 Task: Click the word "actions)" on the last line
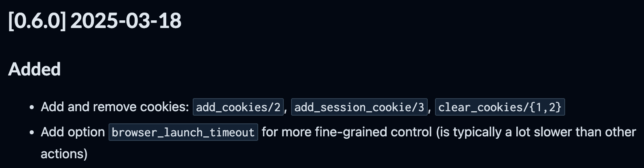tap(64, 154)
